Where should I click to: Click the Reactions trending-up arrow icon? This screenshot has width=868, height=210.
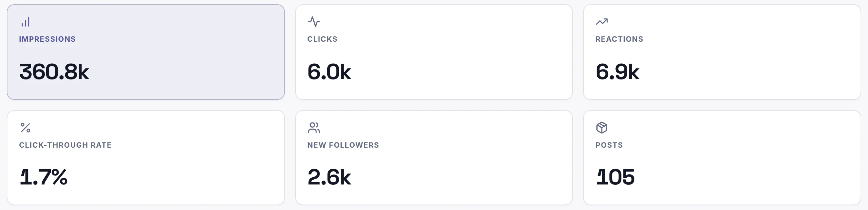coord(602,22)
